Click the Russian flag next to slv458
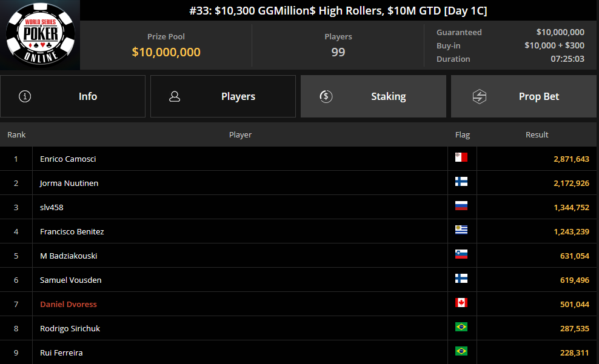Image resolution: width=599 pixels, height=364 pixels. click(x=461, y=206)
